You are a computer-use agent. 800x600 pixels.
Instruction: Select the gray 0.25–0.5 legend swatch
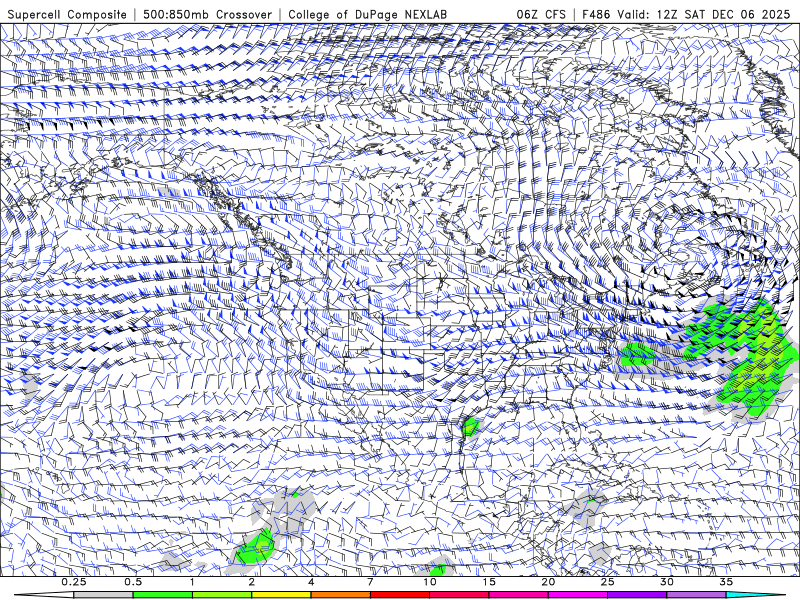click(103, 595)
